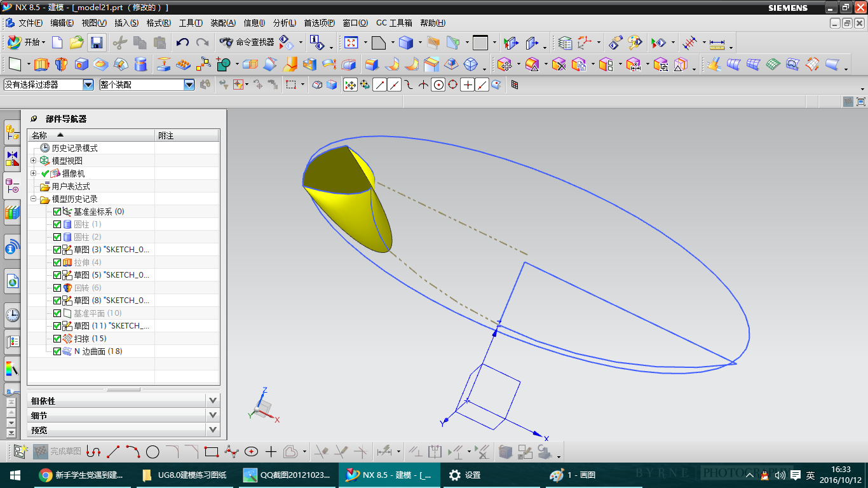Select the sketch Point plus tool
868x488 pixels.
click(271, 452)
